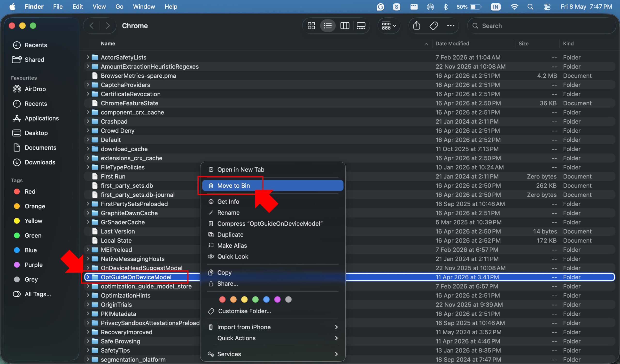Expand the OptGuideOnDeviceModel folder
The height and width of the screenshot is (364, 620).
point(88,277)
